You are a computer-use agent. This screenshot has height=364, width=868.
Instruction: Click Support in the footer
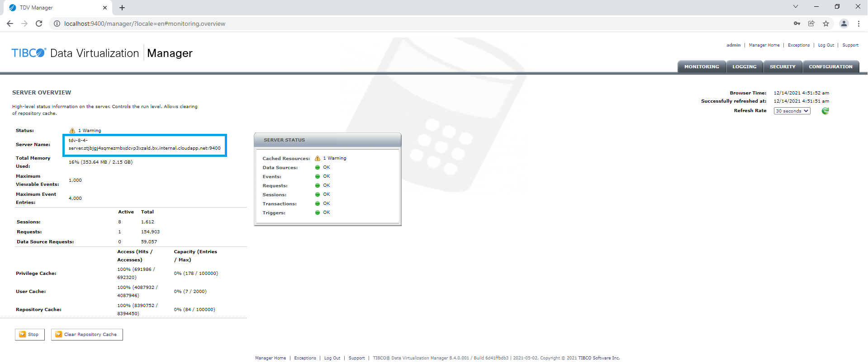357,358
